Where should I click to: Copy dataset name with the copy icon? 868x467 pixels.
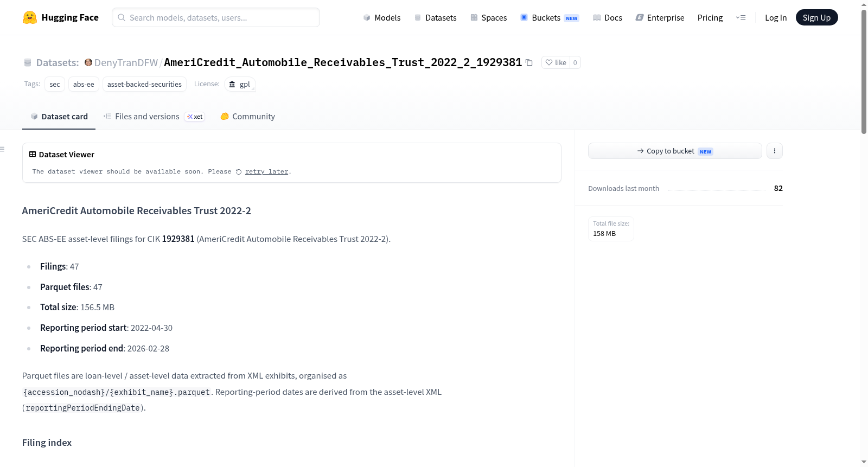coord(529,62)
